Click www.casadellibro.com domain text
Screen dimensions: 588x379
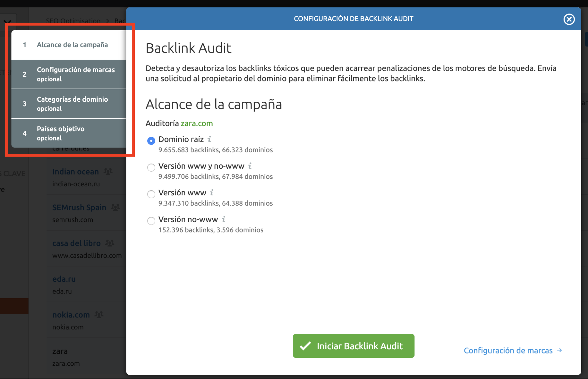pyautogui.click(x=87, y=256)
